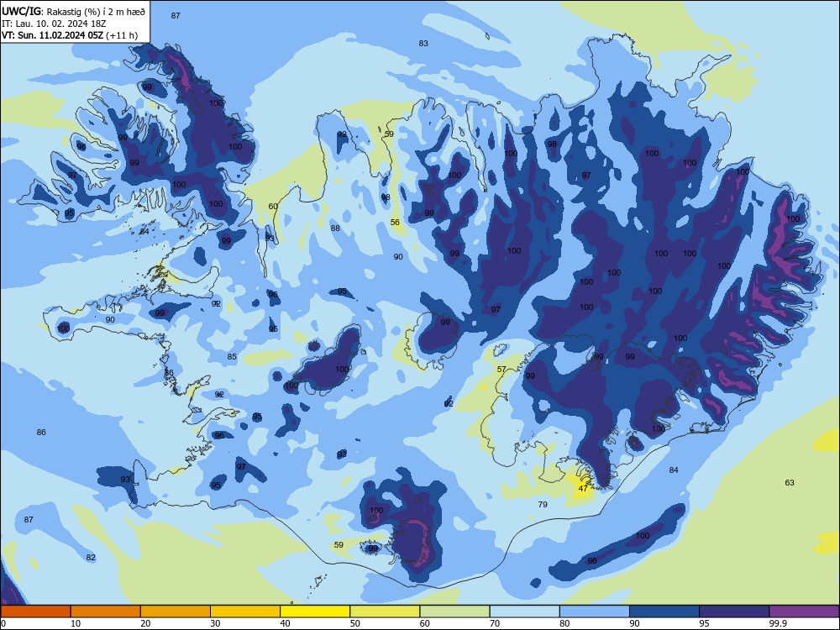This screenshot has width=840, height=630.
Task: Click the '88' humidity value on the map
Action: point(335,228)
